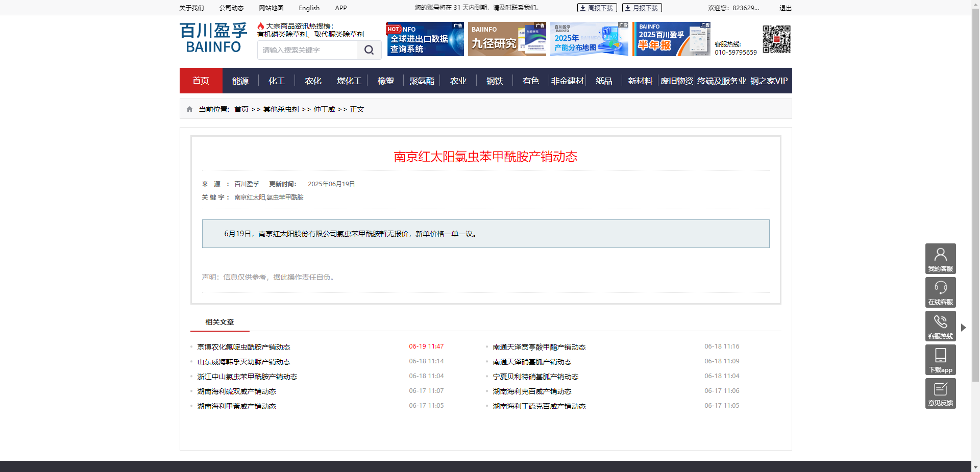
Task: Click the breadcrumb home icon
Action: (x=190, y=109)
